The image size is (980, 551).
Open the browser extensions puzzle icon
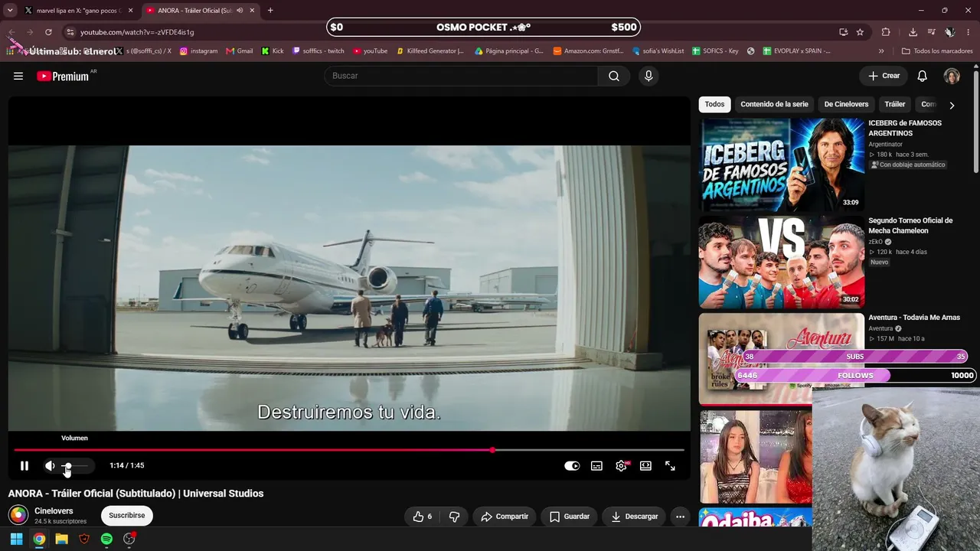[x=886, y=32]
